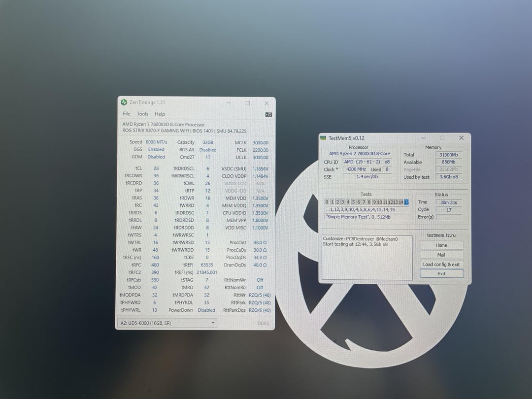Image resolution: width=532 pixels, height=399 pixels.
Task: Click the ZenTimings app logo icon
Action: pos(124,102)
